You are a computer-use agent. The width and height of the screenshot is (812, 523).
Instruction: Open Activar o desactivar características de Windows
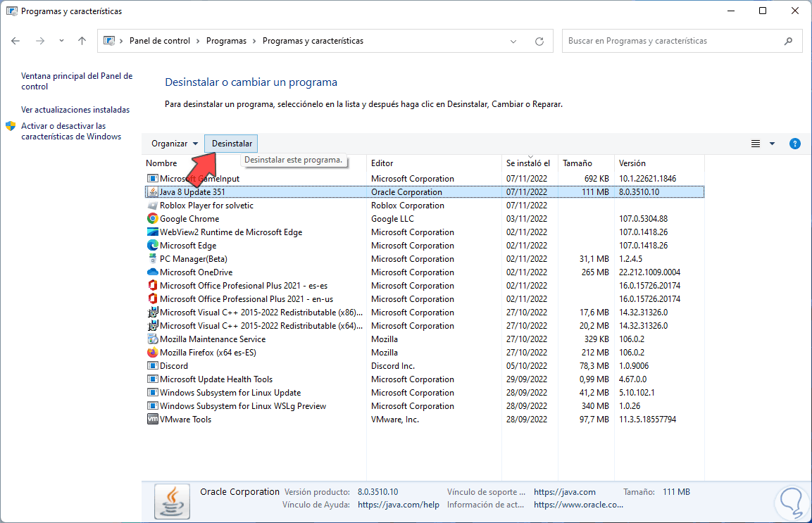pos(71,131)
